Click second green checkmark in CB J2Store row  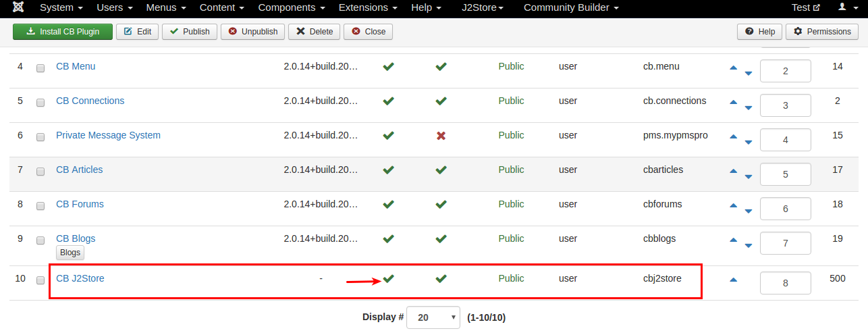pyautogui.click(x=441, y=278)
